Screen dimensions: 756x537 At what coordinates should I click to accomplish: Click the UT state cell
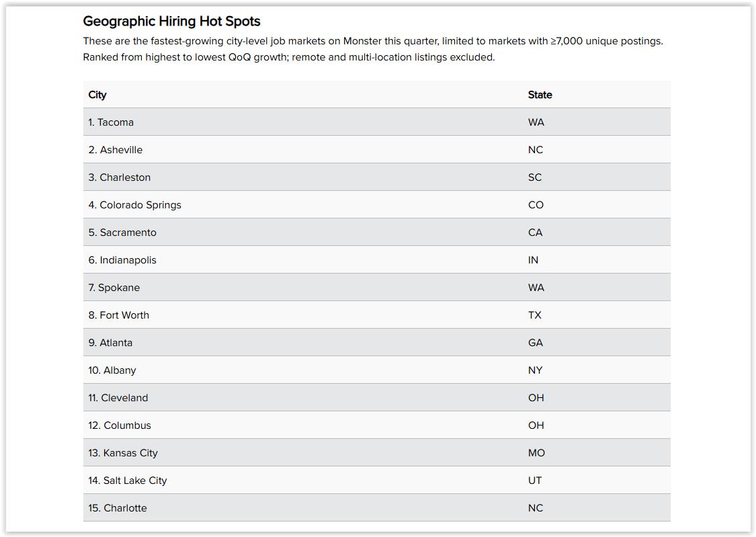[x=535, y=481]
